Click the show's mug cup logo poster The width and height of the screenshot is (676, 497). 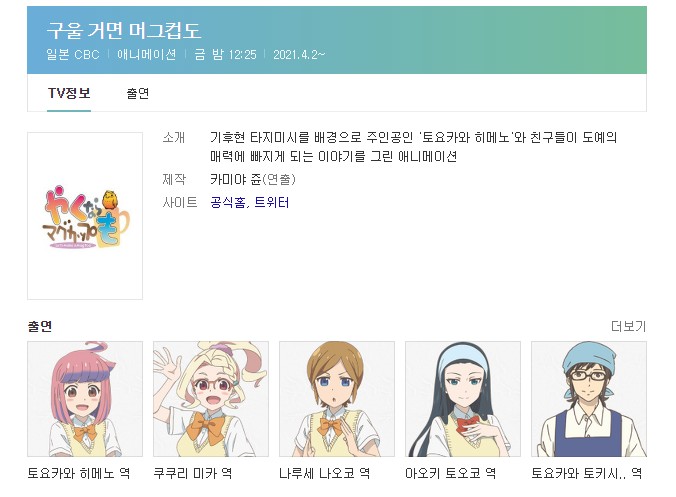(x=85, y=216)
